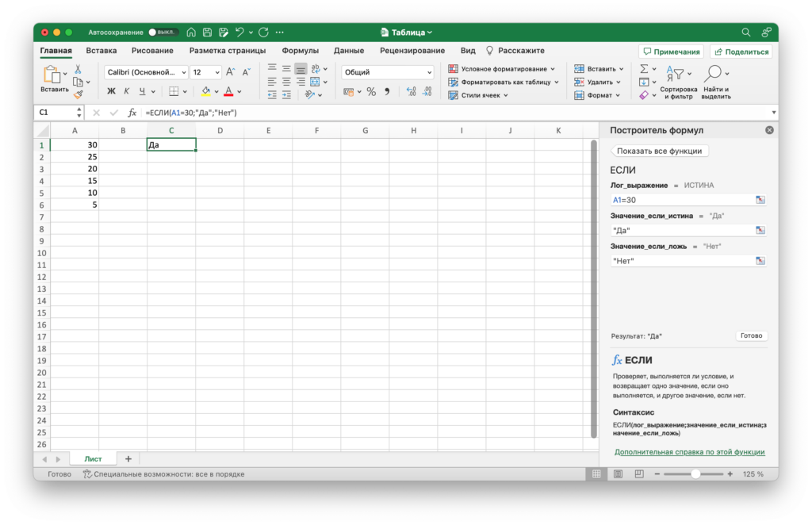The width and height of the screenshot is (812, 525).
Task: Click the search magnifier in title bar
Action: (745, 32)
